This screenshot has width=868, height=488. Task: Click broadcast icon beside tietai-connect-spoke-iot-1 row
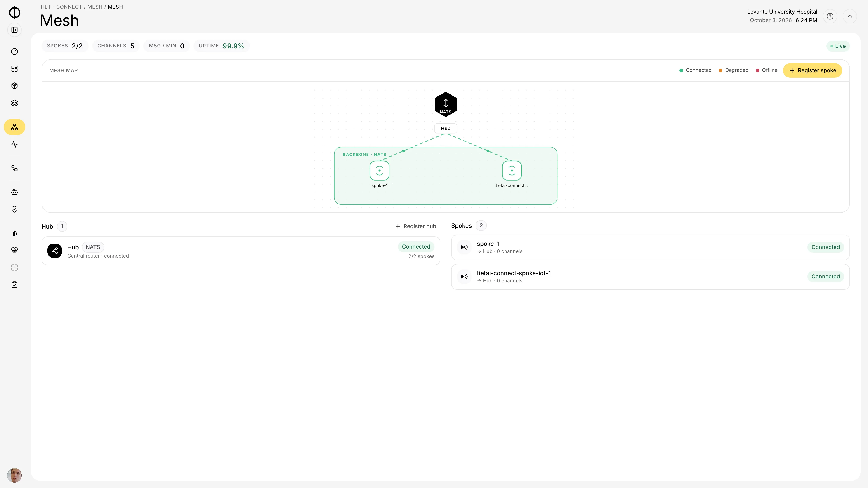pyautogui.click(x=464, y=277)
